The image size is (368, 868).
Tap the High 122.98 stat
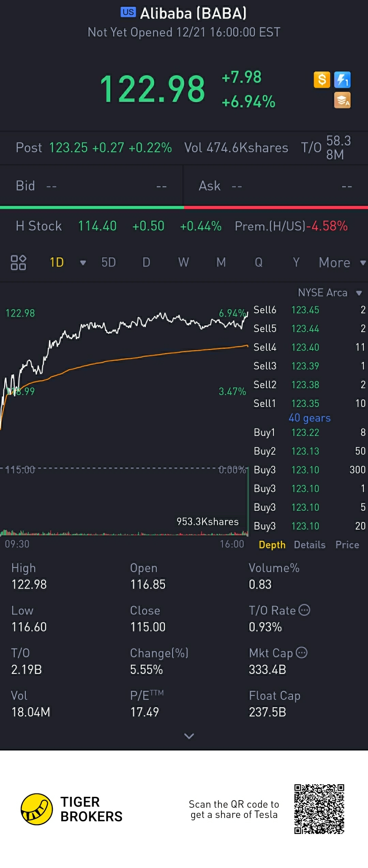(29, 576)
